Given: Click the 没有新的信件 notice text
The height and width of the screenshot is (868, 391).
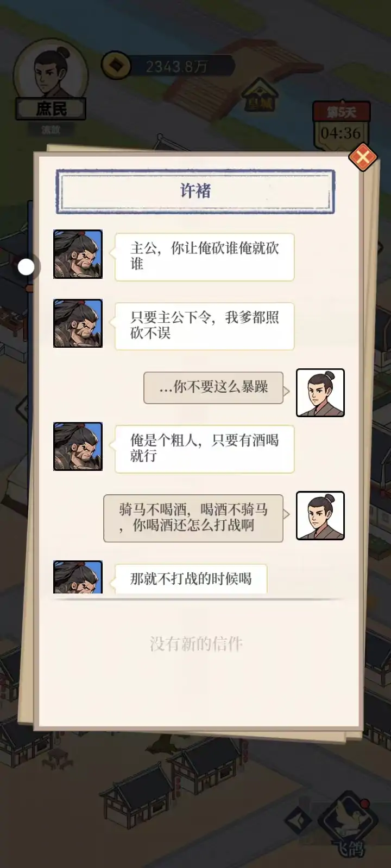Looking at the screenshot, I should point(196,644).
